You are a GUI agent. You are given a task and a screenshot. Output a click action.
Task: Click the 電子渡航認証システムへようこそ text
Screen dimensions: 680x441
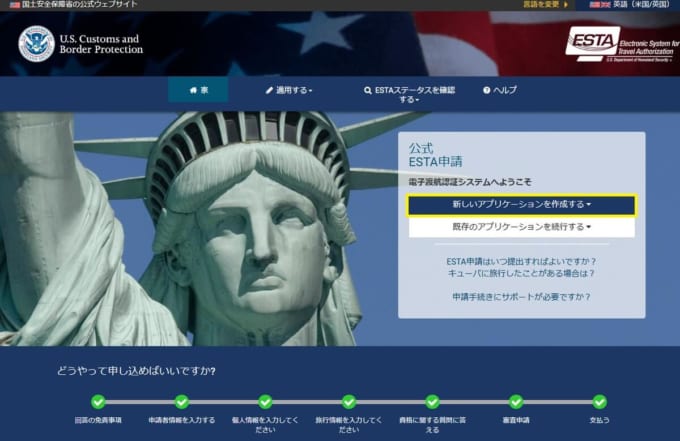pos(470,182)
